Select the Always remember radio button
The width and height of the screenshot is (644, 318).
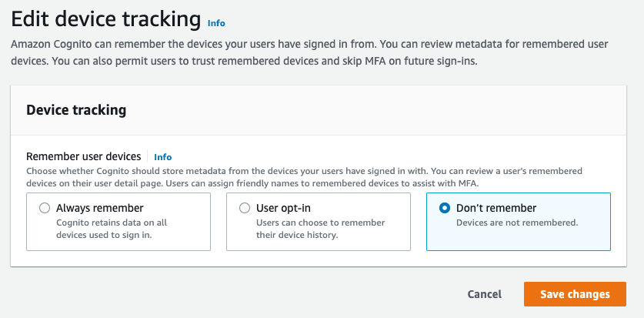click(x=45, y=209)
